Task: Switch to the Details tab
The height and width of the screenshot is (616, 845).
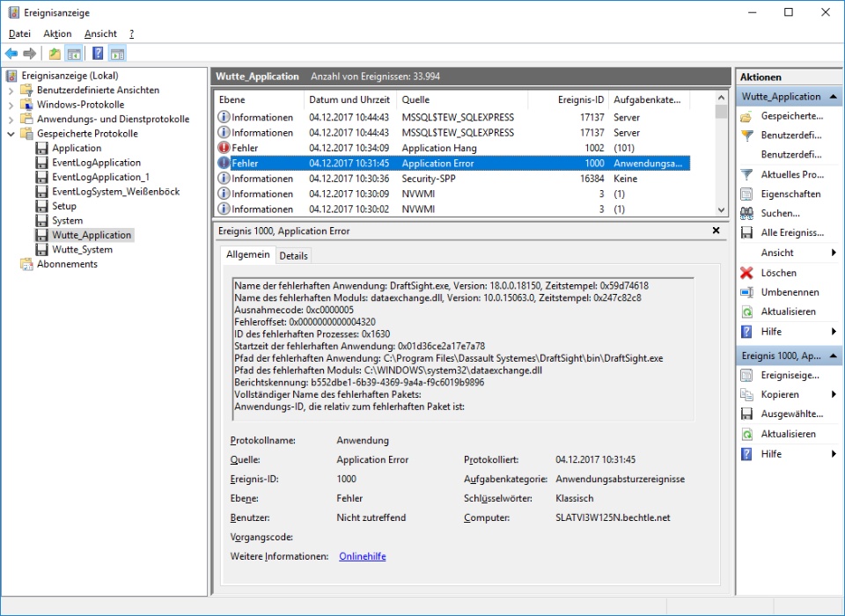Action: coord(293,256)
